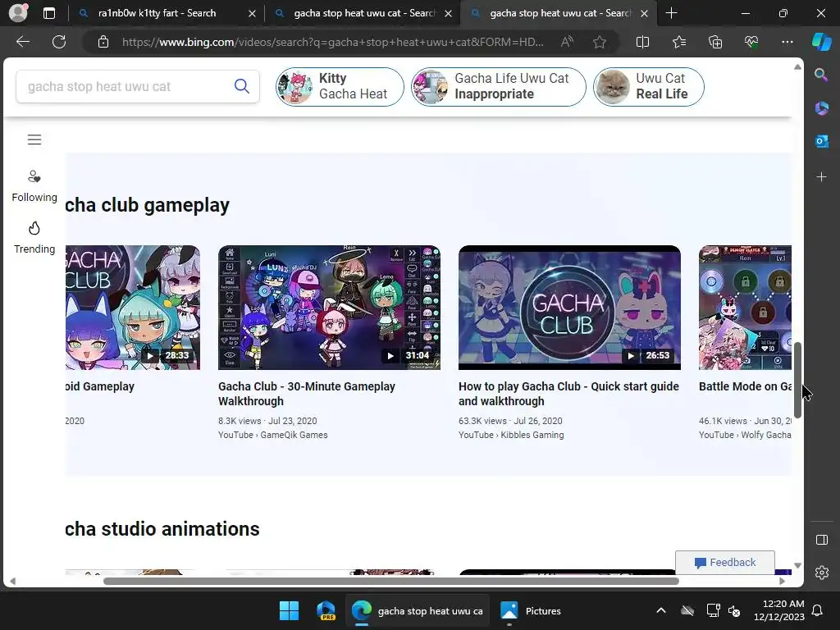Open the clock showing 12:20 AM
The height and width of the screenshot is (630, 840).
point(779,610)
